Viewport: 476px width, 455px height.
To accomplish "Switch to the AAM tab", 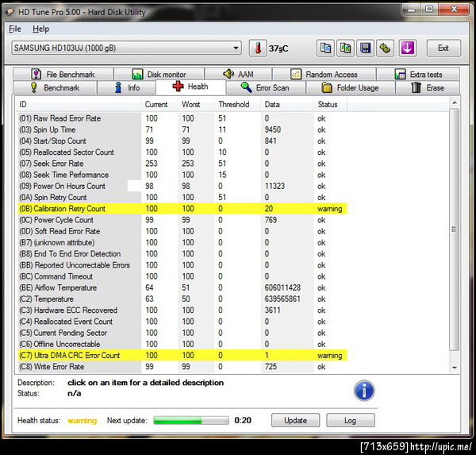I will 238,74.
